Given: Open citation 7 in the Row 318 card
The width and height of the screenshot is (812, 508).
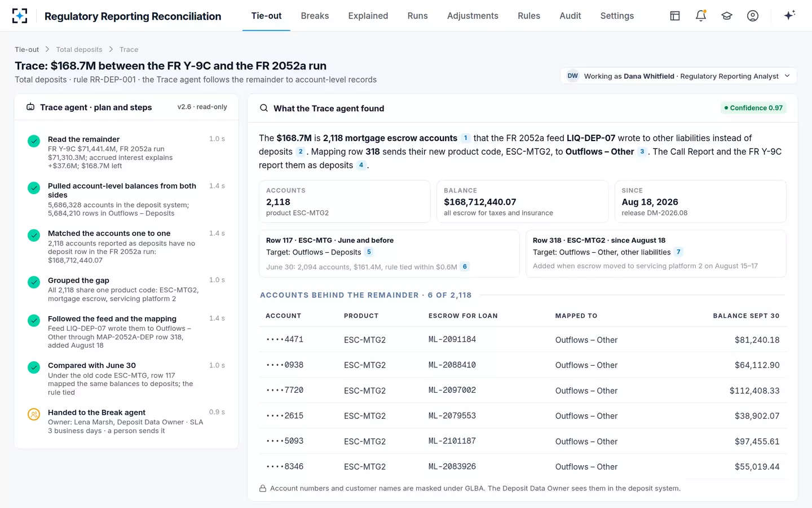Looking at the screenshot, I should (678, 252).
